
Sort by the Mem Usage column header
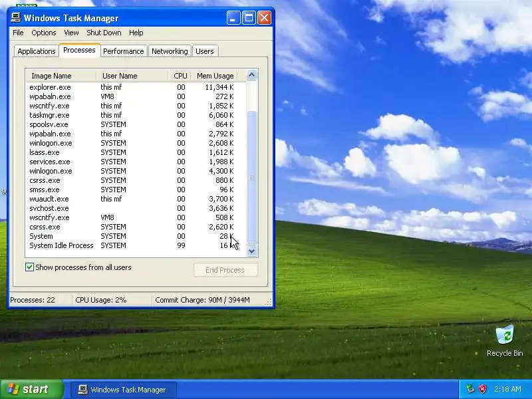coord(214,76)
